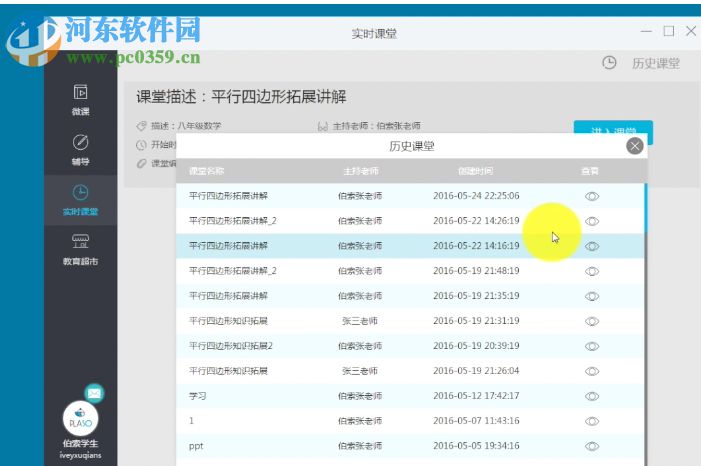Click the 开始时间 clock icon
Image resolution: width=701 pixels, height=466 pixels.
pyautogui.click(x=141, y=145)
